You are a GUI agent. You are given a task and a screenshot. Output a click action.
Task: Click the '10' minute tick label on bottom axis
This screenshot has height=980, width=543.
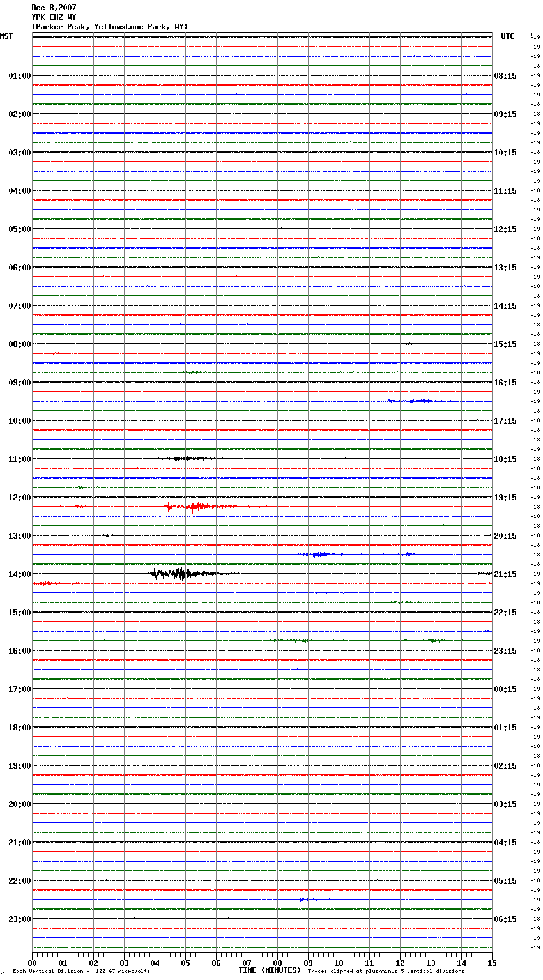coord(339,963)
